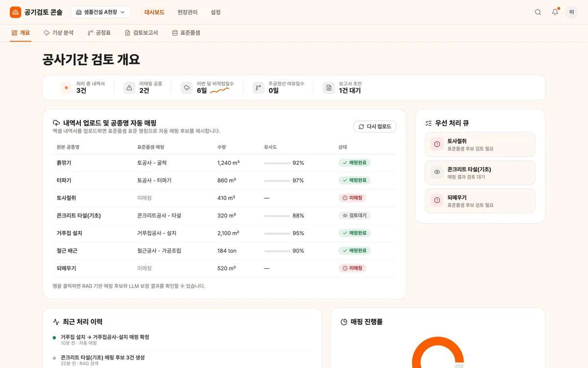Image resolution: width=588 pixels, height=368 pixels.
Task: Click the orange helmet app logo
Action: click(x=16, y=12)
